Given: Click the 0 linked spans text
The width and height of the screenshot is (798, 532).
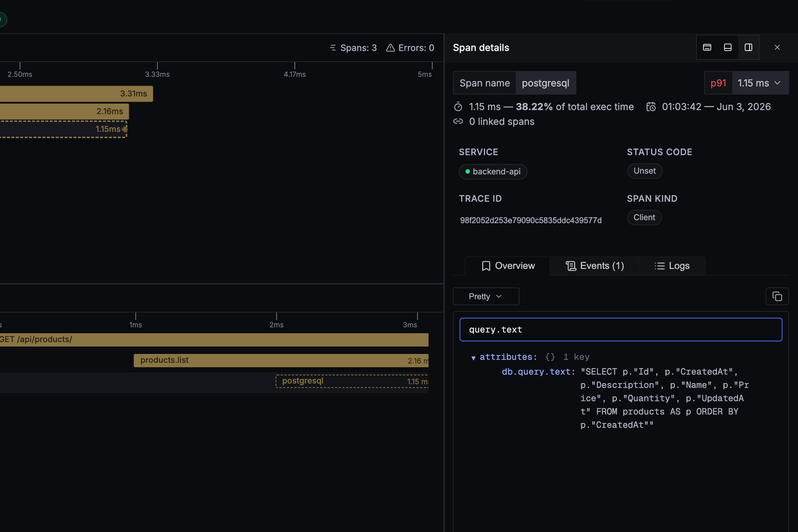Looking at the screenshot, I should click(x=502, y=122).
